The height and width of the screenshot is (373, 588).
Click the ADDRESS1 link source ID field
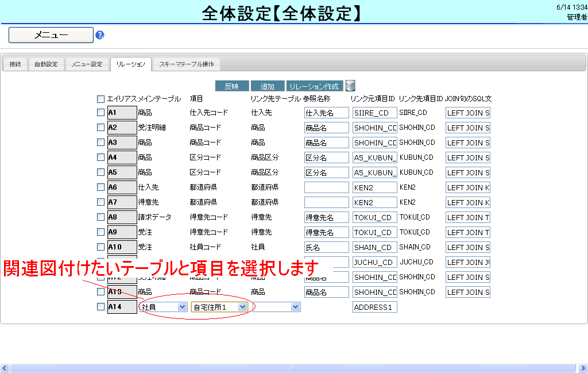[374, 307]
